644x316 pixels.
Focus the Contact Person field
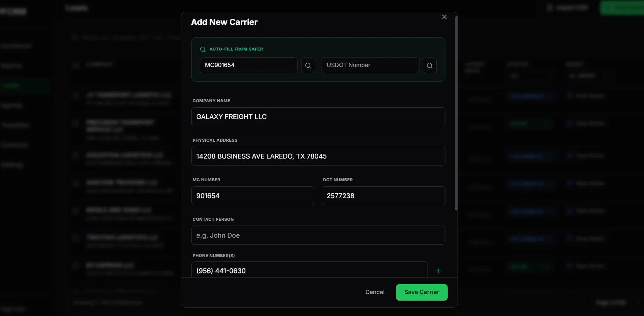[318, 235]
